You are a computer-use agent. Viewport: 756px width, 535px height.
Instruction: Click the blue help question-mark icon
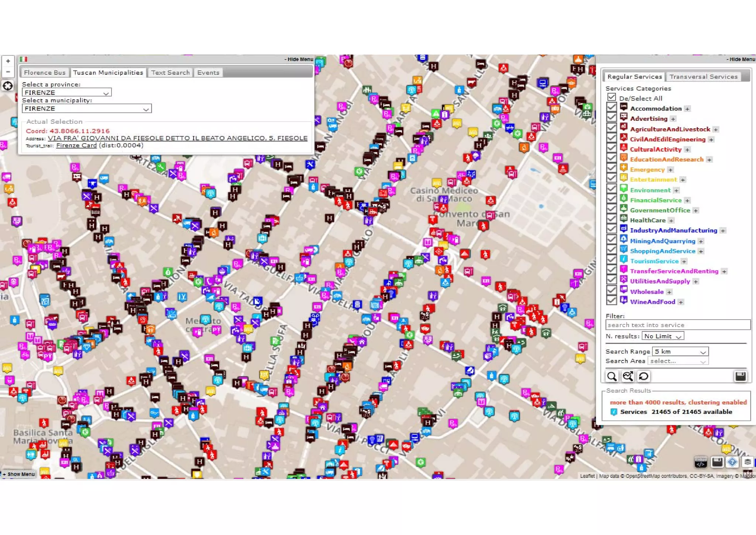[x=732, y=462]
